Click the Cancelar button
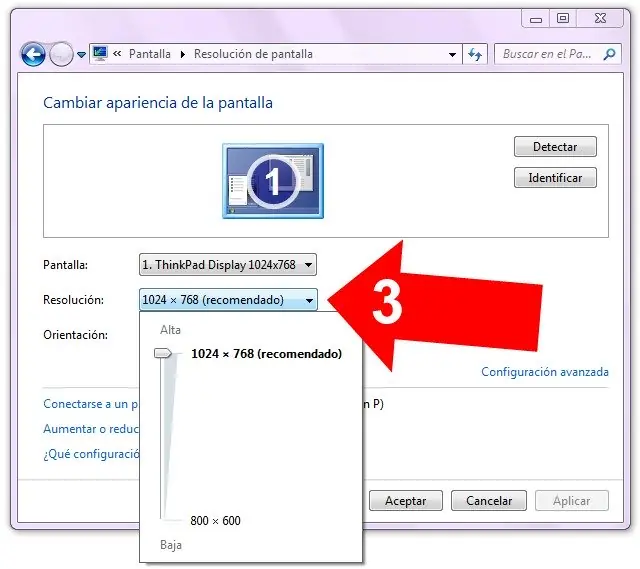Viewport: 640px width, 569px height. pos(489,501)
